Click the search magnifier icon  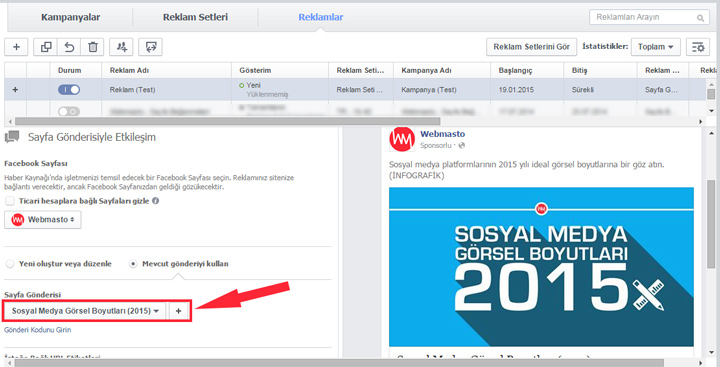pyautogui.click(x=700, y=18)
